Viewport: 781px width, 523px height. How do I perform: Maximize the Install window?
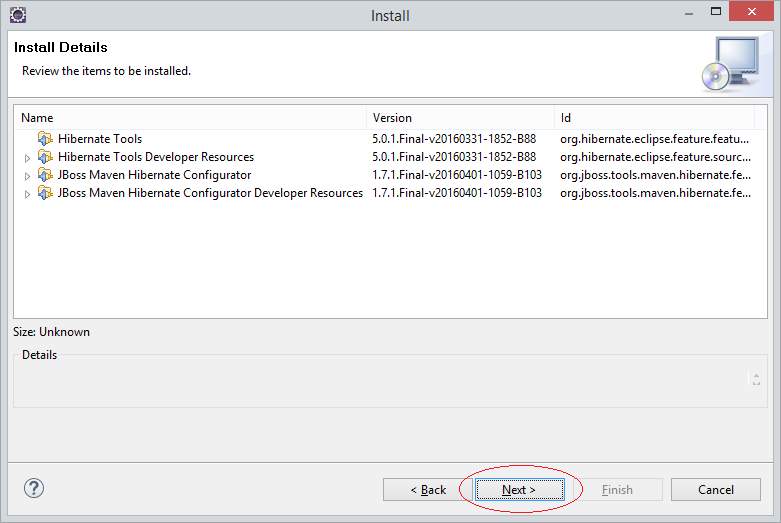716,11
